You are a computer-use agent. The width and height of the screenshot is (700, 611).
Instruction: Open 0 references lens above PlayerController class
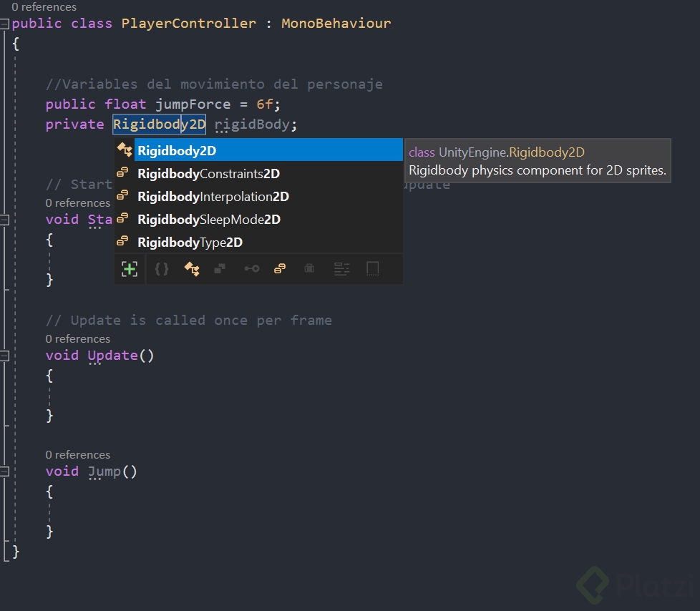[44, 6]
